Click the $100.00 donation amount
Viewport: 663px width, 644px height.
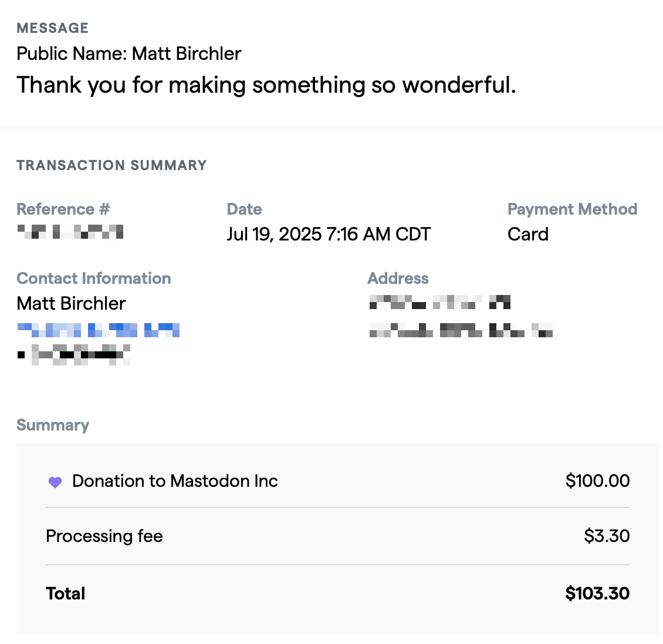tap(597, 481)
